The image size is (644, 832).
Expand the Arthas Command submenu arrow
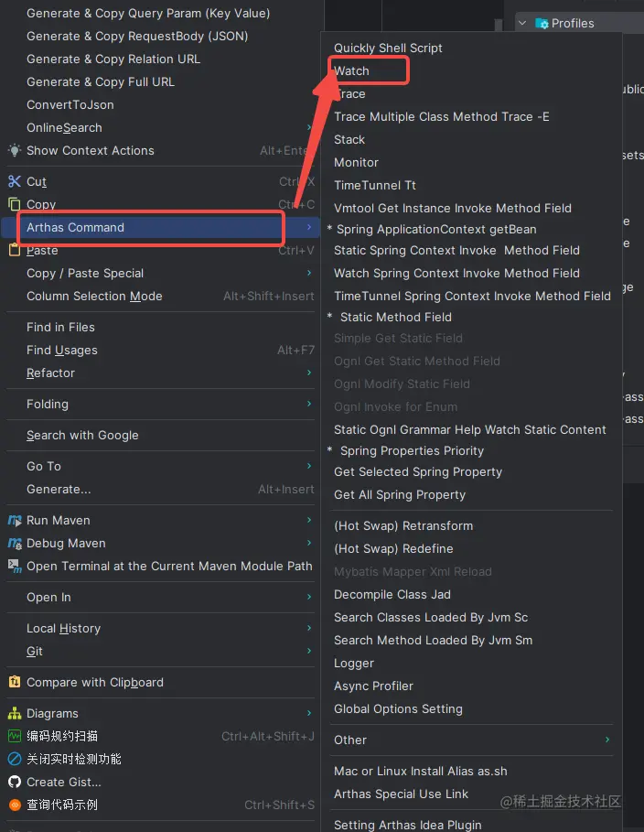point(309,227)
